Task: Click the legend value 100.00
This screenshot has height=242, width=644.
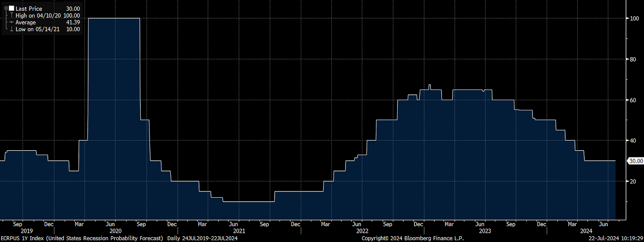Action: [x=72, y=16]
